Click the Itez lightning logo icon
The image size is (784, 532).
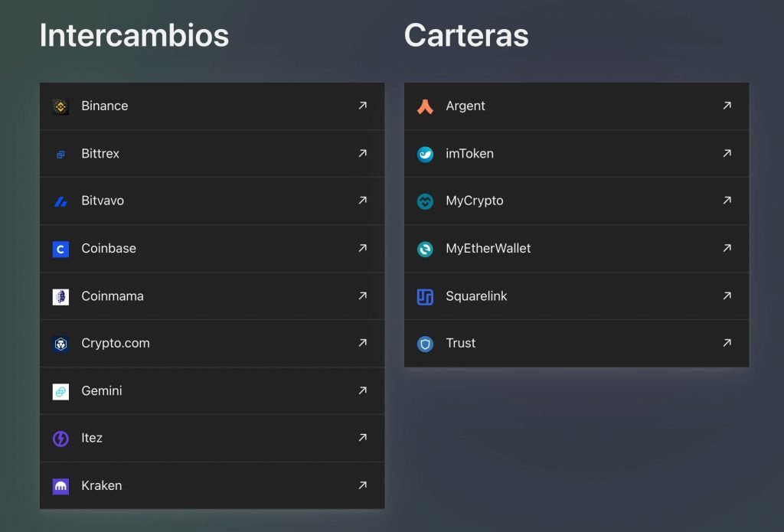point(60,439)
